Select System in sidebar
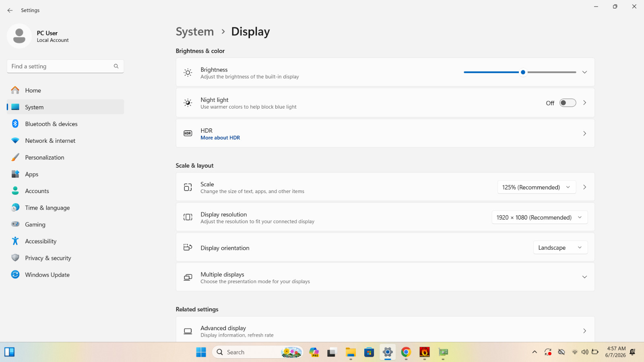The height and width of the screenshot is (362, 644). (65, 107)
